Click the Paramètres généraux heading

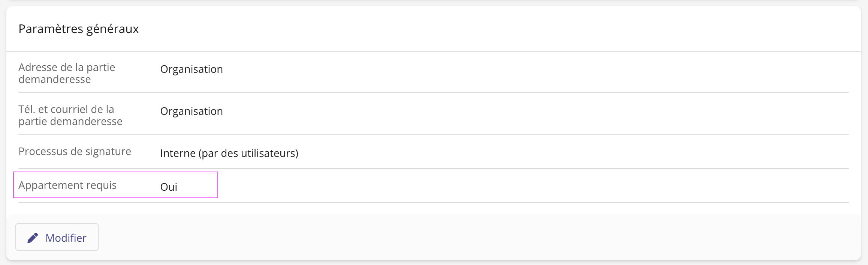pos(79,29)
